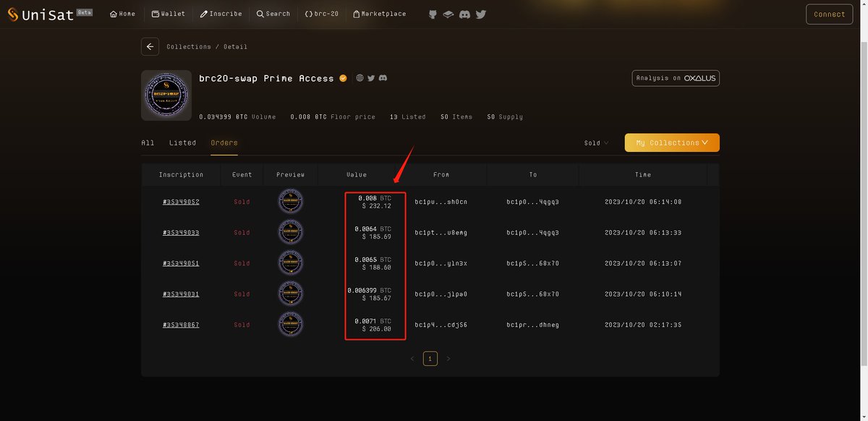Click the back arrow button
This screenshot has width=868, height=421.
pos(150,46)
